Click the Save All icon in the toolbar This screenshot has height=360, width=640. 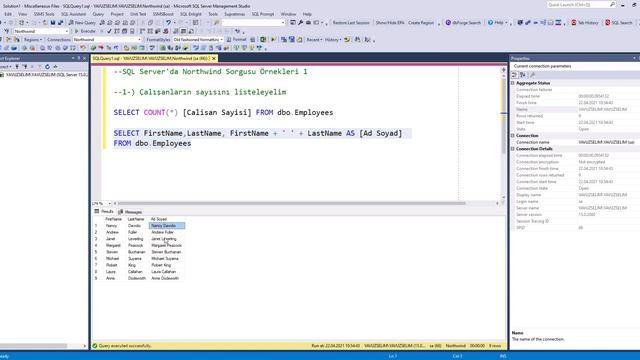tap(60, 23)
